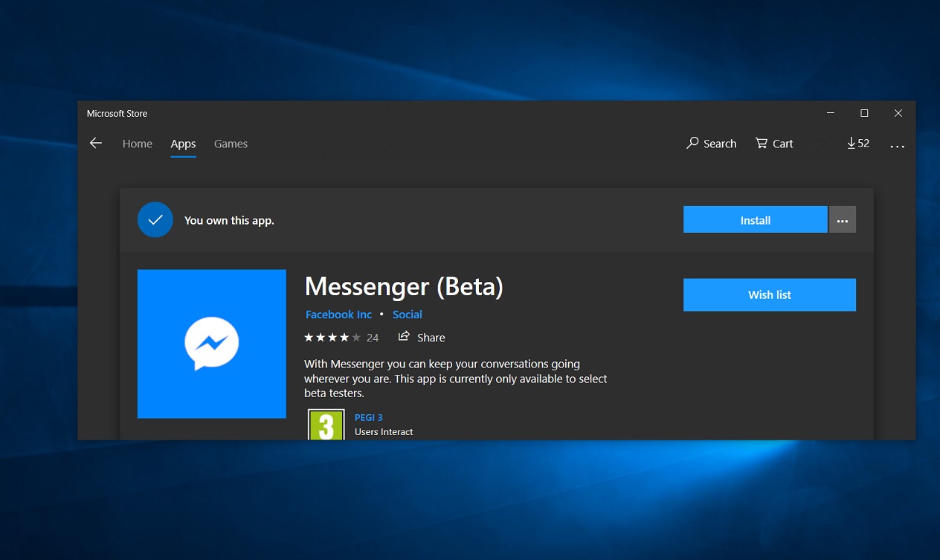
Task: Open the Facebook Inc publisher link
Action: [338, 315]
